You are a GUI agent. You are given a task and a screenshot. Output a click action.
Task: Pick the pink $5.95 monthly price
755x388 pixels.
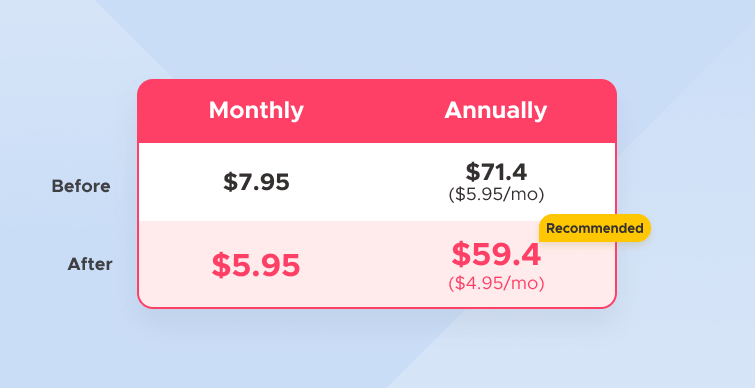tap(256, 265)
